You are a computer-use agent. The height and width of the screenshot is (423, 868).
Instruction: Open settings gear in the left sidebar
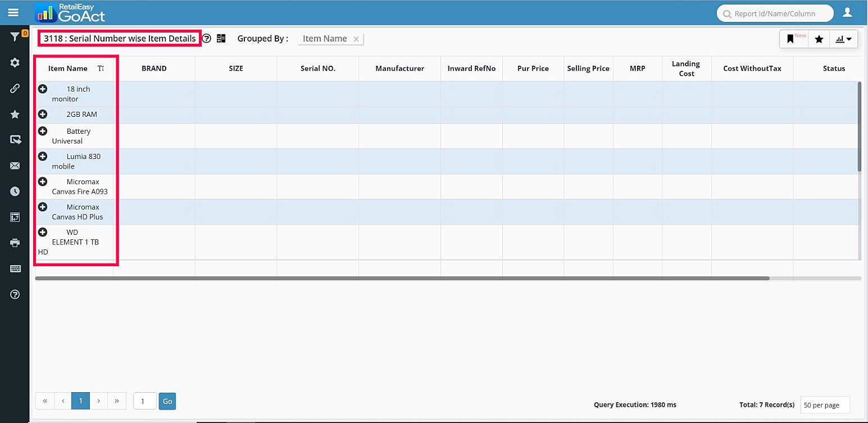[15, 62]
